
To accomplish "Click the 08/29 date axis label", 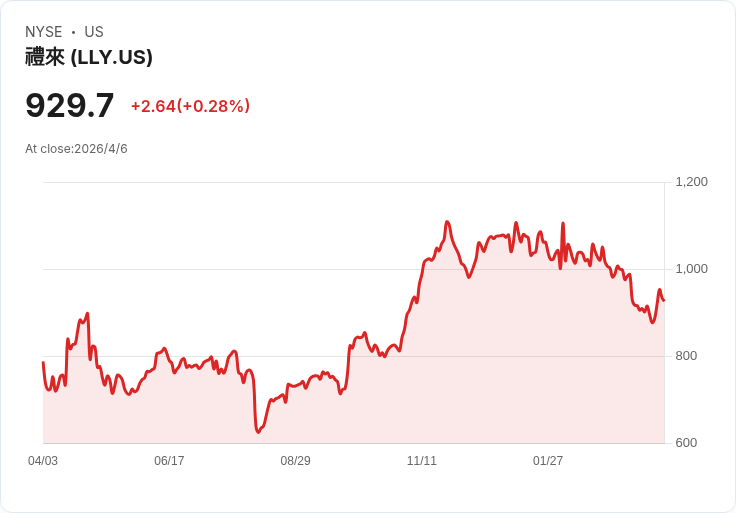I will [x=295, y=461].
